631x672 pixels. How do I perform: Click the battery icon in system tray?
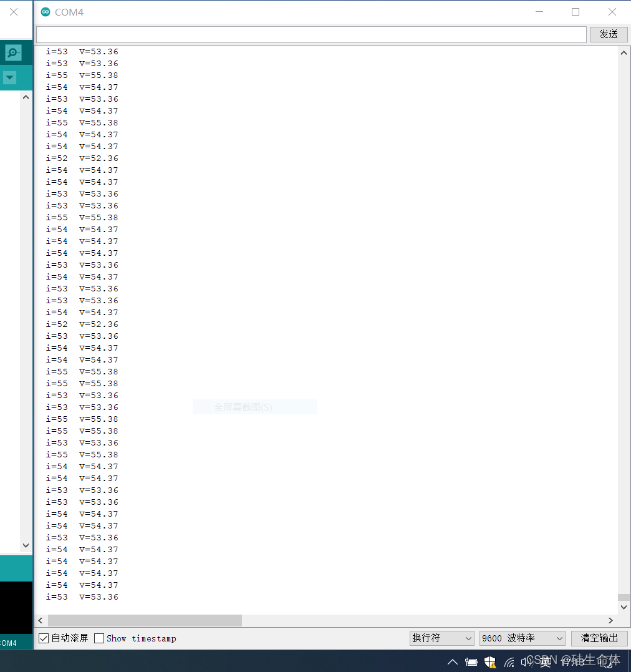pyautogui.click(x=471, y=663)
